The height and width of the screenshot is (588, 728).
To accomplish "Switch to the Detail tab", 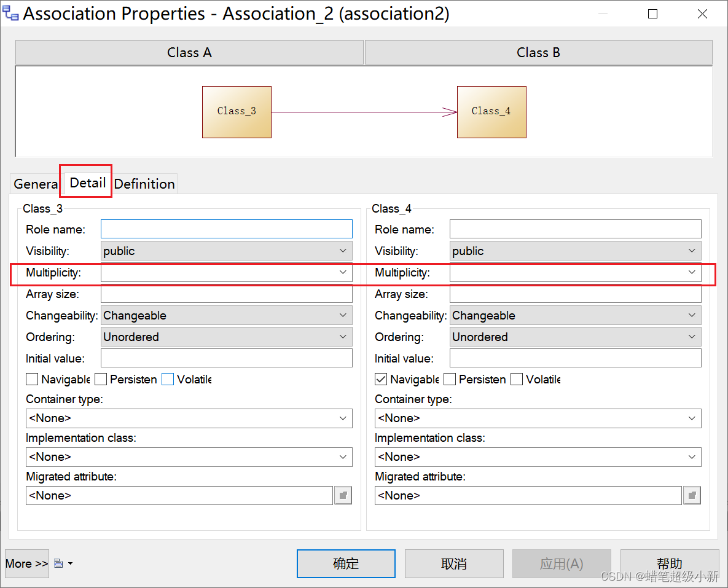I will tap(87, 182).
